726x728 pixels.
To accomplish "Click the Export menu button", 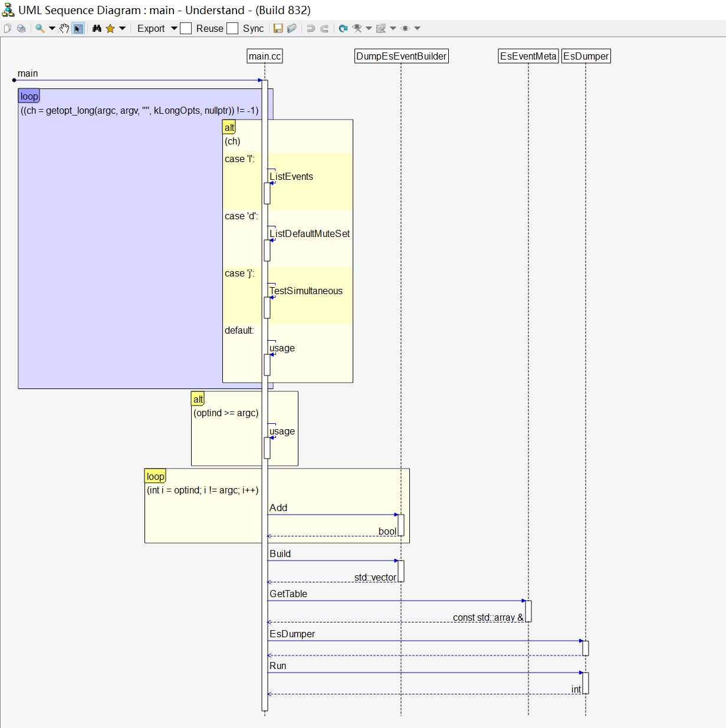I will [151, 28].
